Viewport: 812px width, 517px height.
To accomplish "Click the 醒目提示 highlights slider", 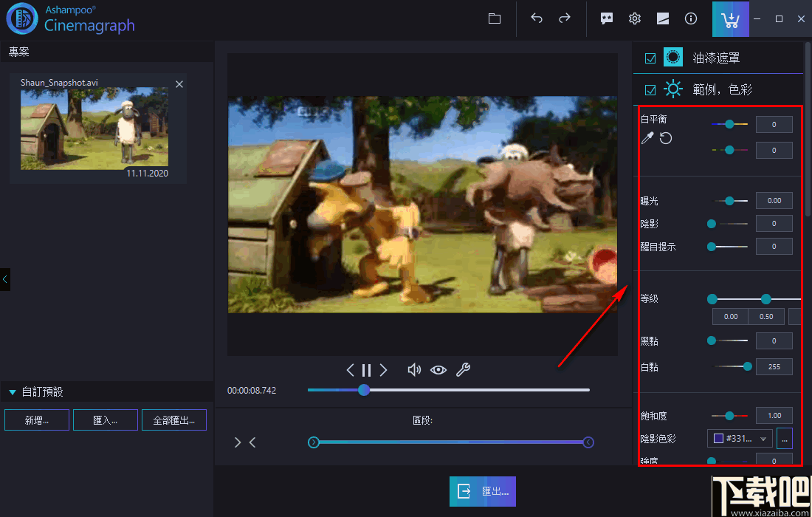I will (728, 247).
